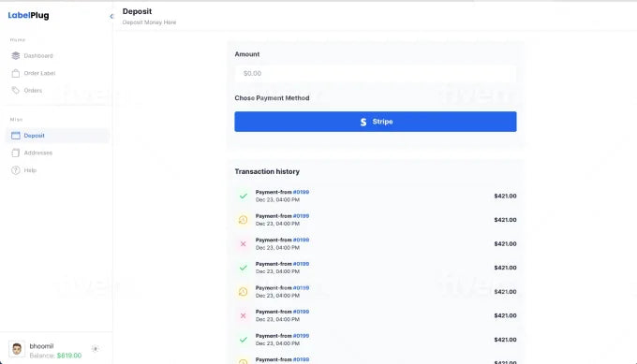Focus the Amount input field
637x364 pixels.
[376, 73]
